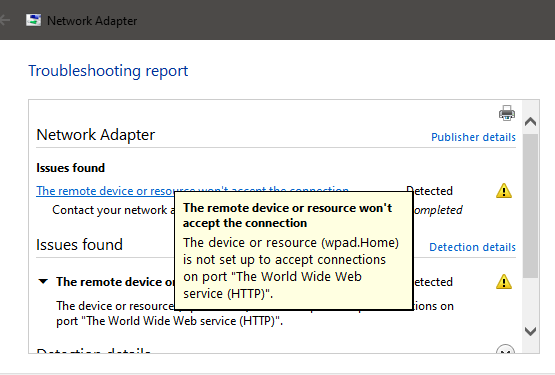Click the report vertical scrollbar thumb
The height and width of the screenshot is (375, 555).
(x=530, y=206)
